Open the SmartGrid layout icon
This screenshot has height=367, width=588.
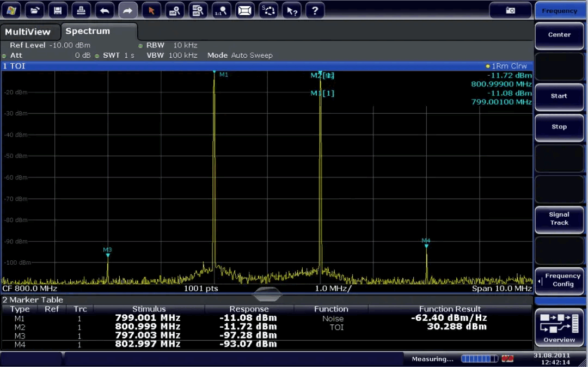tap(245, 10)
